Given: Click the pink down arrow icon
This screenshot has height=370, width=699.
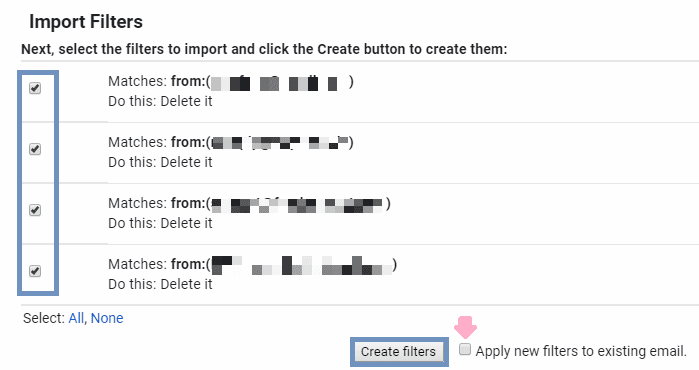Looking at the screenshot, I should coord(465,328).
